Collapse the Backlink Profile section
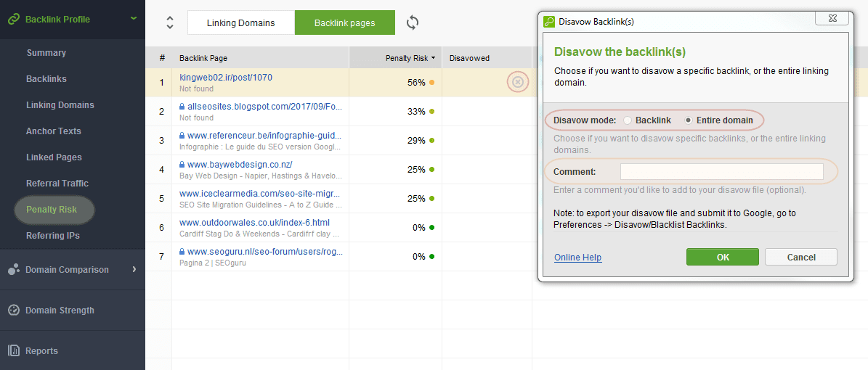The image size is (868, 370). pyautogui.click(x=134, y=18)
